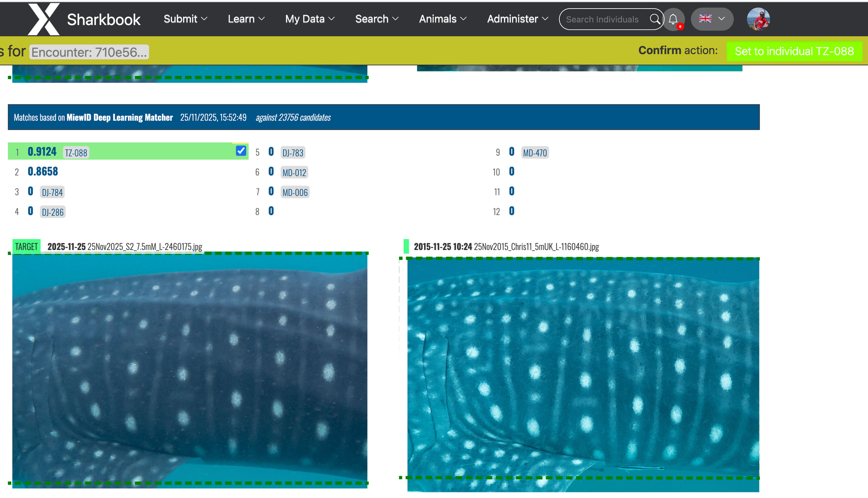
Task: Click the UK flag language icon
Action: coord(705,19)
